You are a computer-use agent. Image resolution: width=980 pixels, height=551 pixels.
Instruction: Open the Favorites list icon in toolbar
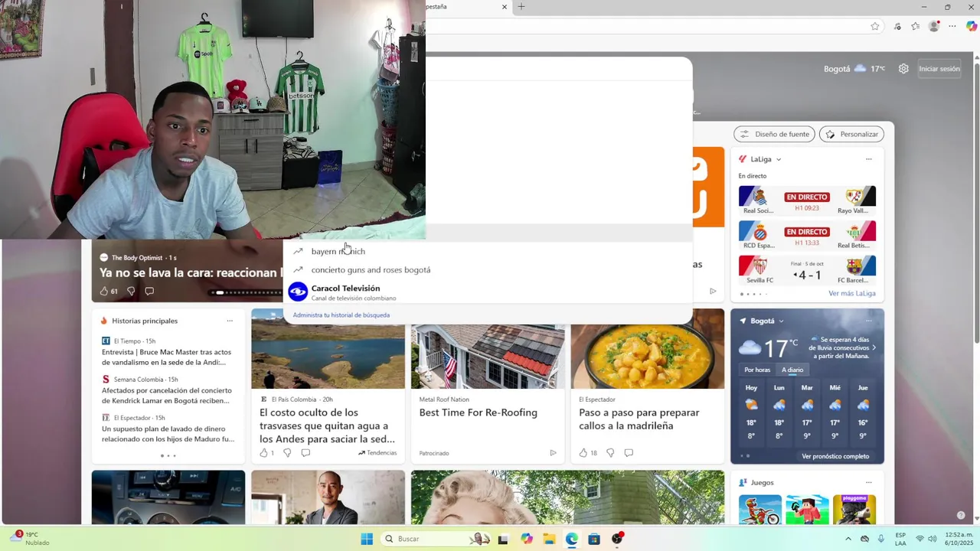click(916, 26)
